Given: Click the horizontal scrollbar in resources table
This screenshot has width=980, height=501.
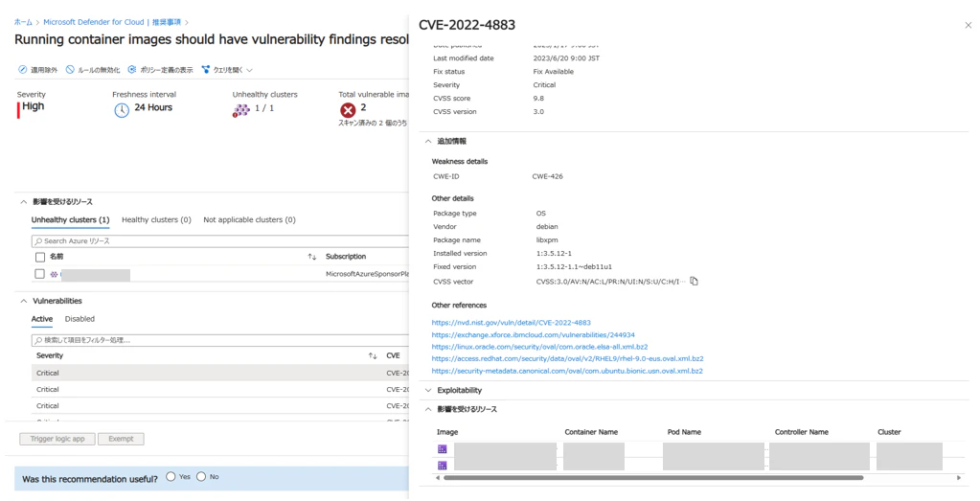Looking at the screenshot, I should 653,478.
